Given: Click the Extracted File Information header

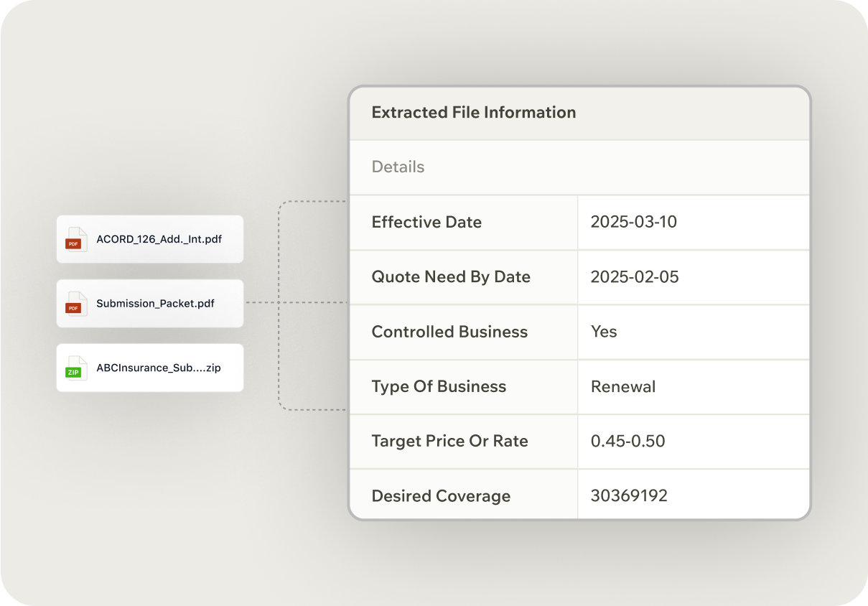Looking at the screenshot, I should click(473, 113).
